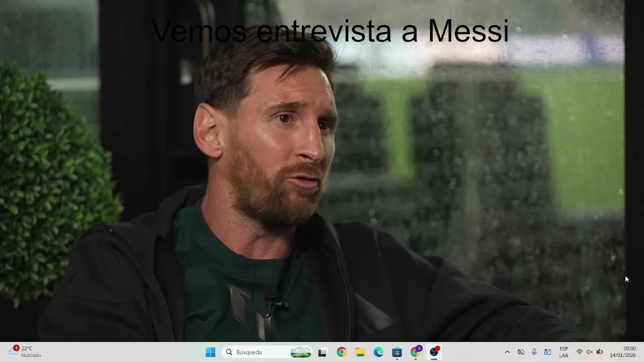Launch Google Chrome from the taskbar
Image resolution: width=644 pixels, height=362 pixels.
(x=342, y=352)
